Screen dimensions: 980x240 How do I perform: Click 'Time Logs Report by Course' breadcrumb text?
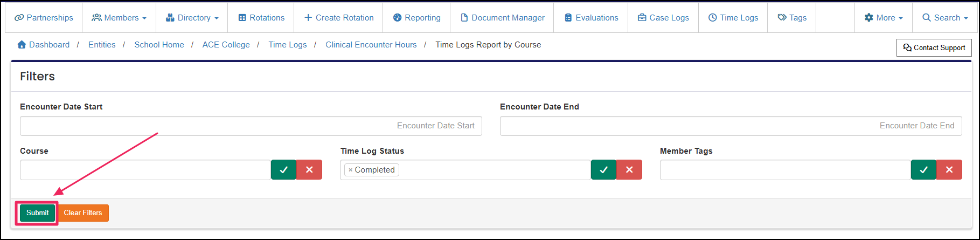tap(488, 45)
